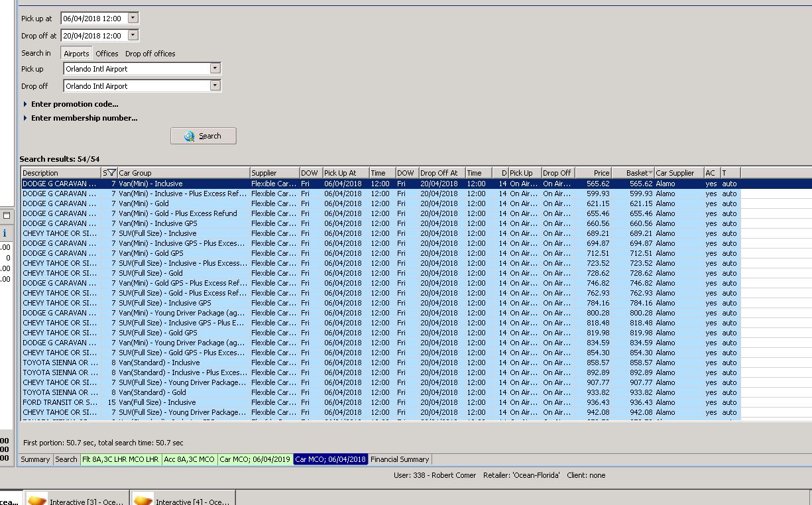
Task: Switch to the Financial Summary tab
Action: (400, 459)
